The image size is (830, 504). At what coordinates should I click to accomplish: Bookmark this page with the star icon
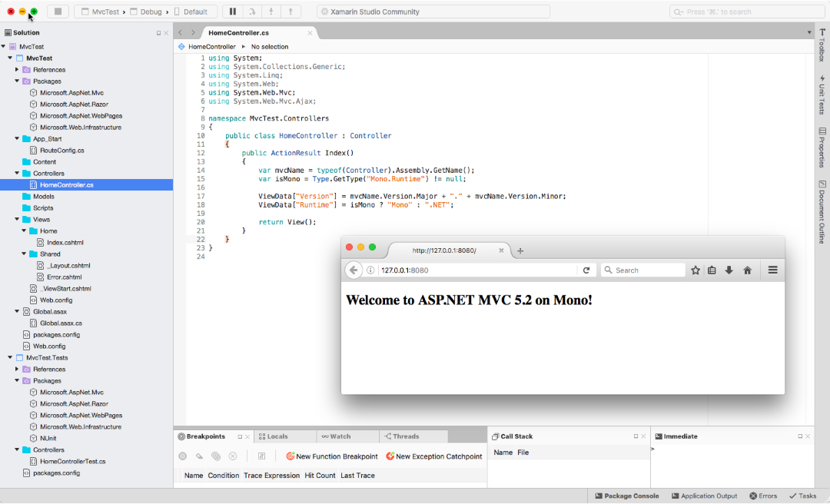pyautogui.click(x=696, y=270)
